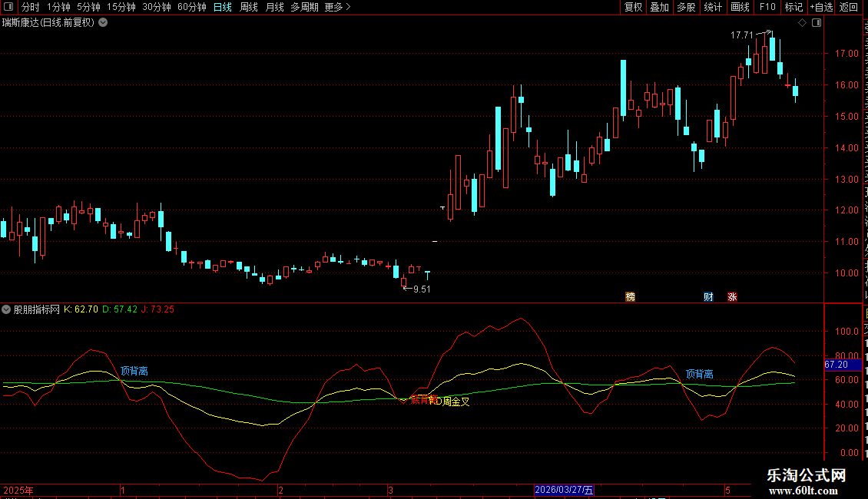Click the 2025年 timeline label
Image resolution: width=868 pixels, height=499 pixels.
pos(18,490)
